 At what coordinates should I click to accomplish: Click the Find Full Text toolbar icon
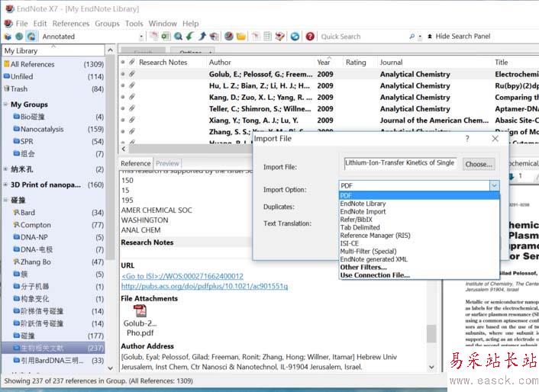[215, 36]
